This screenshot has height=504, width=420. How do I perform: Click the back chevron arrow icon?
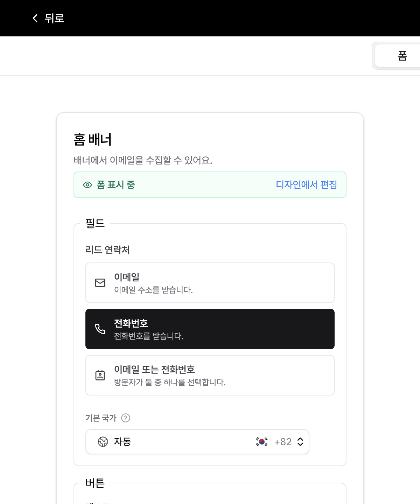pos(35,18)
